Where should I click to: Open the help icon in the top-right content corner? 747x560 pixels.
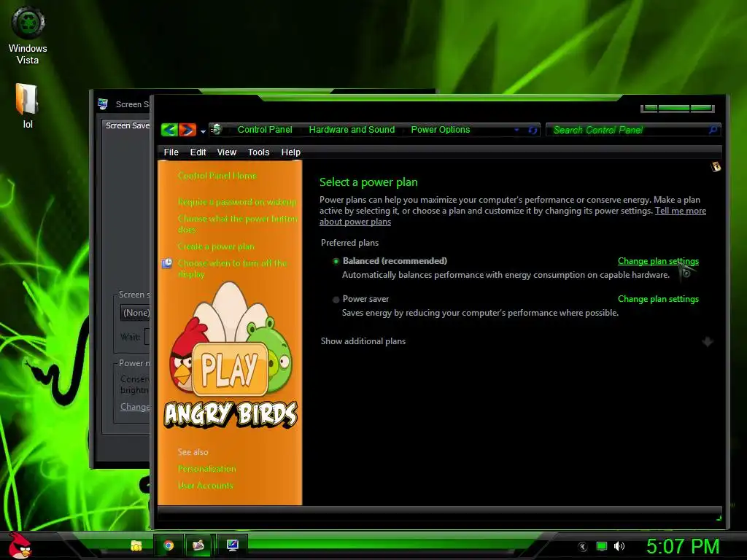pyautogui.click(x=716, y=167)
